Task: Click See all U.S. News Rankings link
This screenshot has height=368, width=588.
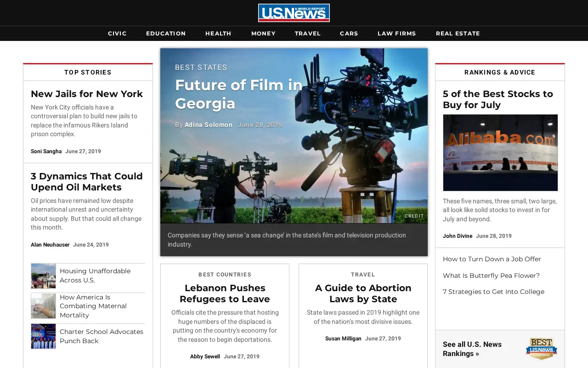Action: [472, 349]
